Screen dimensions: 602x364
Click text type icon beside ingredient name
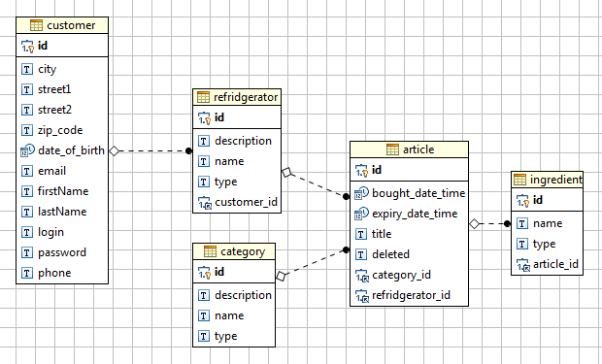(521, 223)
